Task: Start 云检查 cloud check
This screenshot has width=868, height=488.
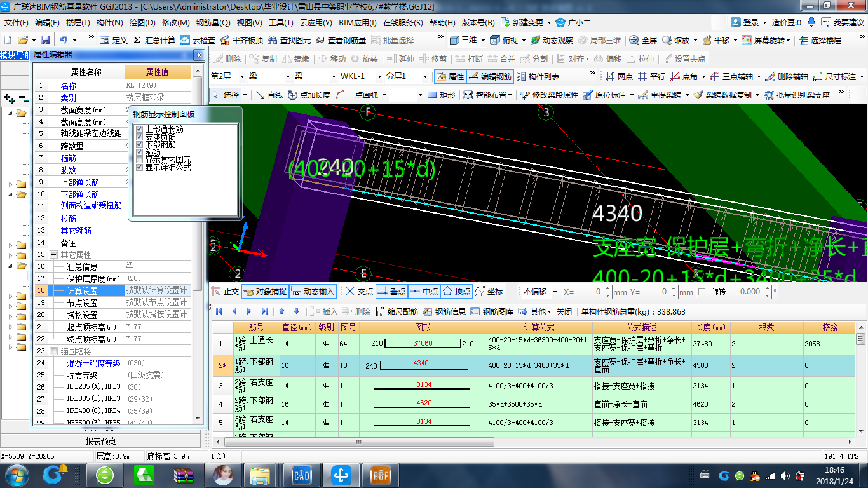Action: click(x=198, y=40)
